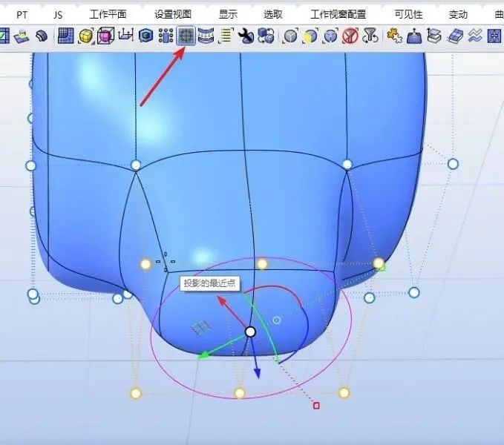504x445 pixels.
Task: Click the yellow-lit sphere selection icon
Action: tap(310, 36)
